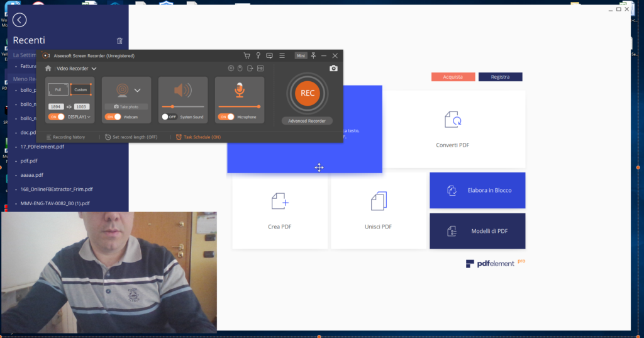Toggle the aspect ratio lock icon

click(69, 107)
